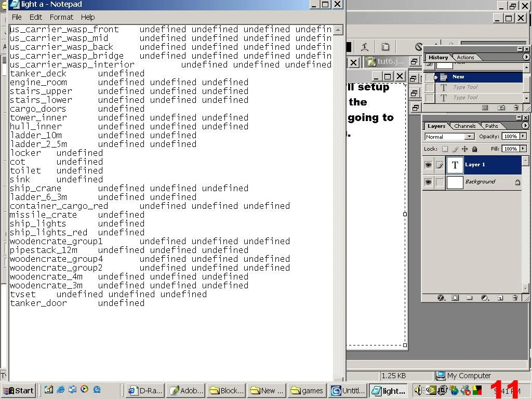Open the File menu in Notepad
The width and height of the screenshot is (532, 399).
point(17,17)
